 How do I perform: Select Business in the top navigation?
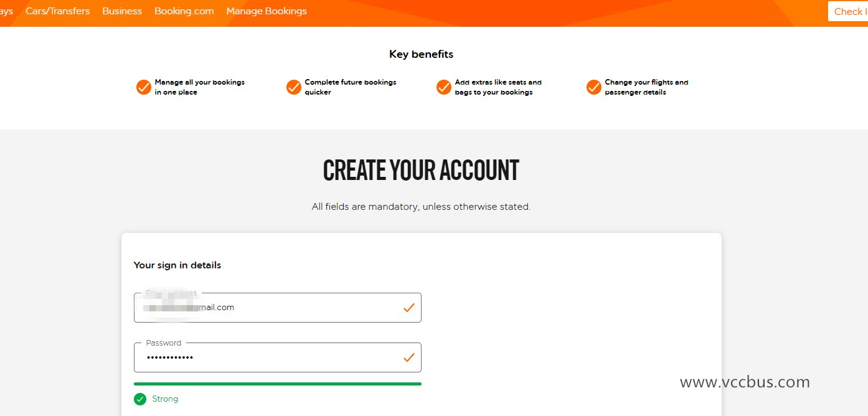pyautogui.click(x=122, y=11)
